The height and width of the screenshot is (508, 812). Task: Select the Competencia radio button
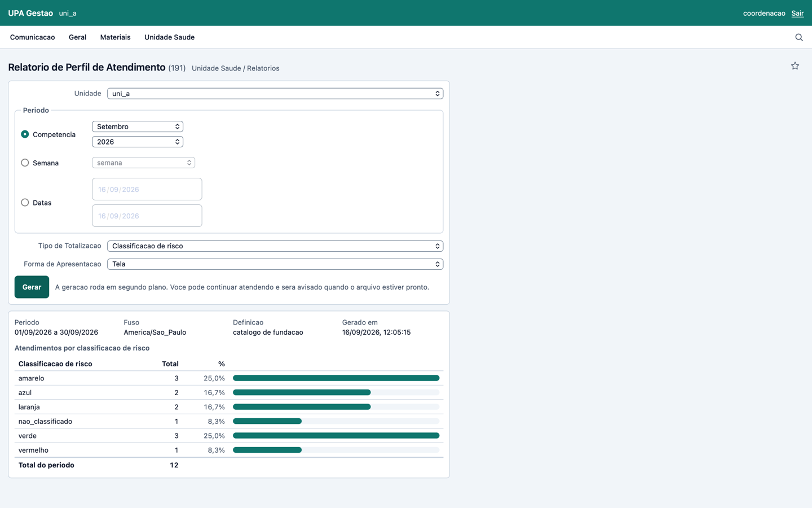25,134
